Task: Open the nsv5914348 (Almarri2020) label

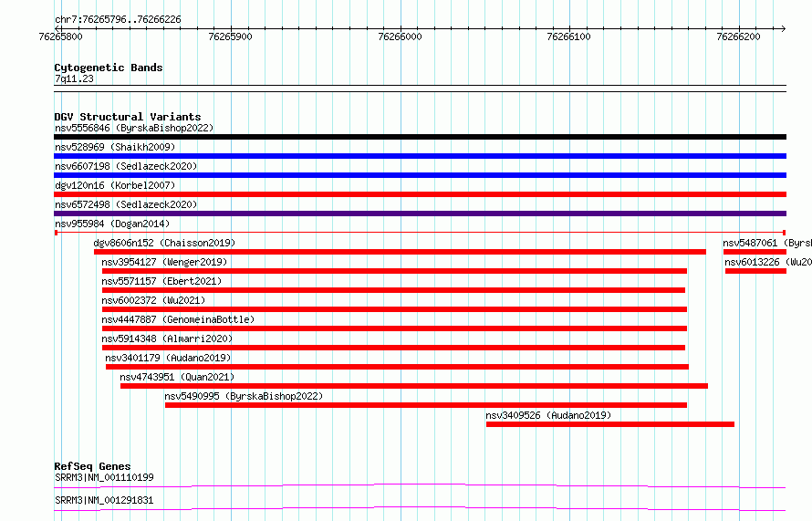Action: coord(167,339)
